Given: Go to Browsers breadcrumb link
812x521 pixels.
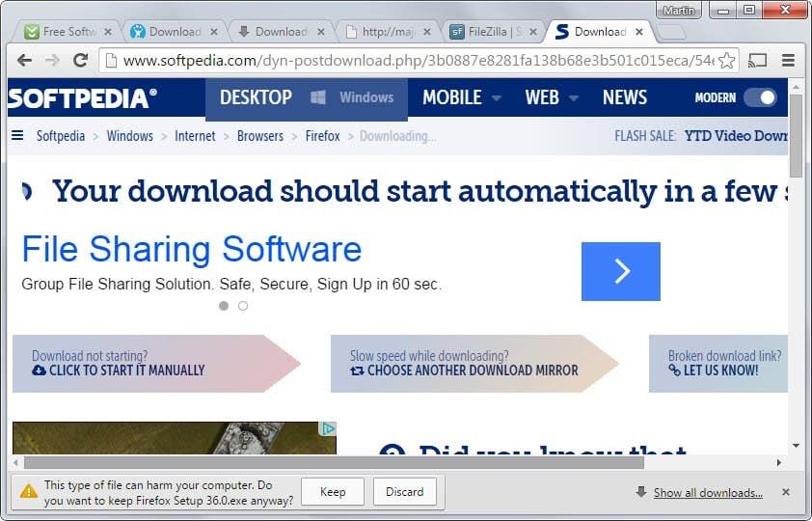Looking at the screenshot, I should [260, 136].
